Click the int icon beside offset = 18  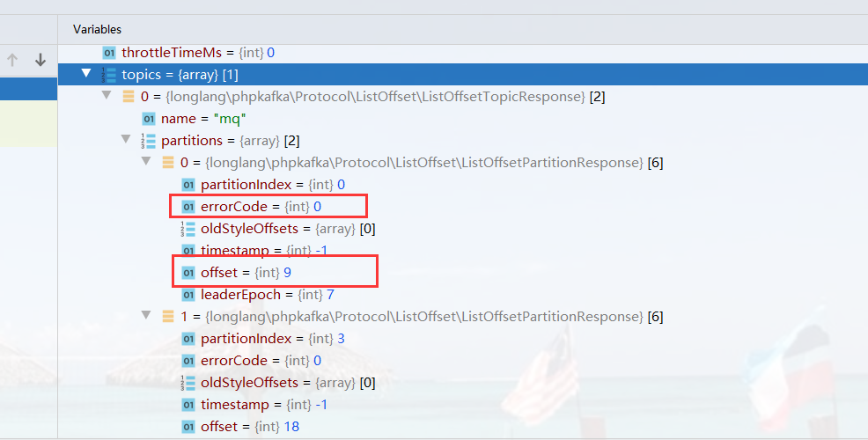click(x=188, y=427)
